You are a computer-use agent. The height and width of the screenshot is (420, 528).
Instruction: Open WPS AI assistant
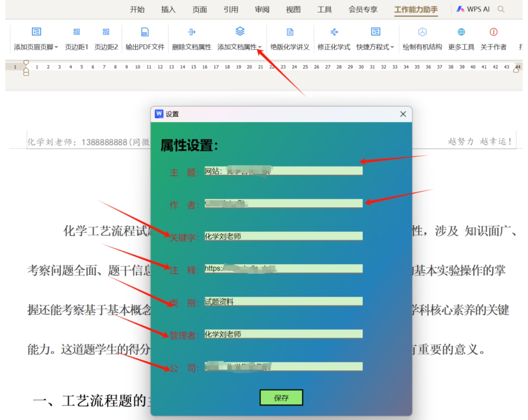tap(473, 9)
